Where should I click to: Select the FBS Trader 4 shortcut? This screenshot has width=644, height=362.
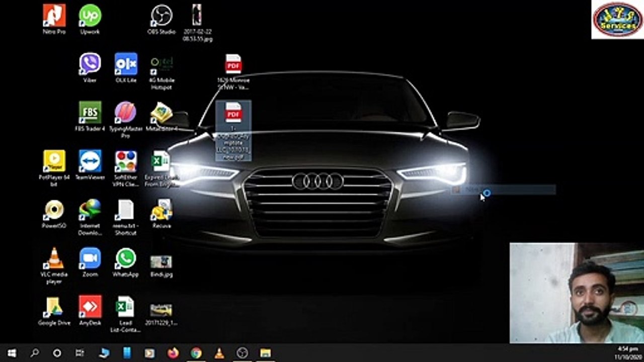pyautogui.click(x=90, y=117)
